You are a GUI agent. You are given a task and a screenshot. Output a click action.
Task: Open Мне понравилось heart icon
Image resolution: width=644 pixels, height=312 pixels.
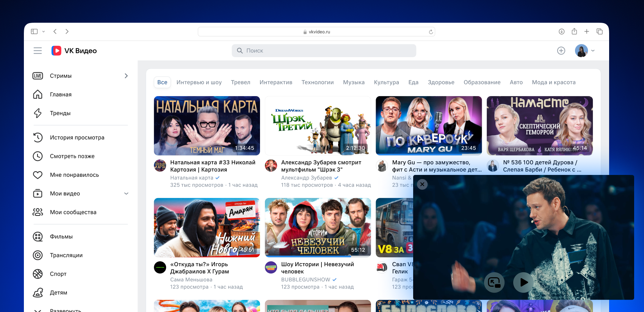click(x=38, y=175)
